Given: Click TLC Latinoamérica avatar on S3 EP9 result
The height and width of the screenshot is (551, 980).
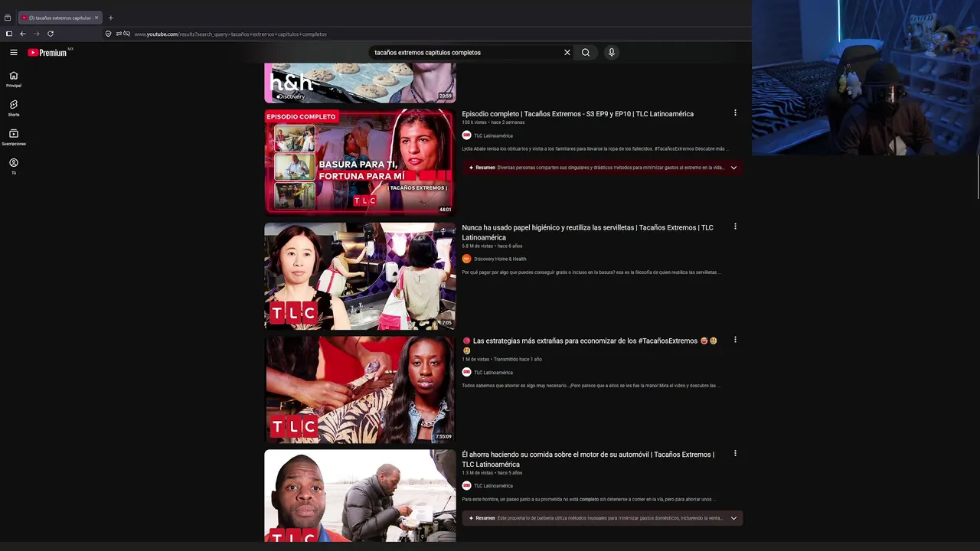Looking at the screenshot, I should tap(466, 135).
